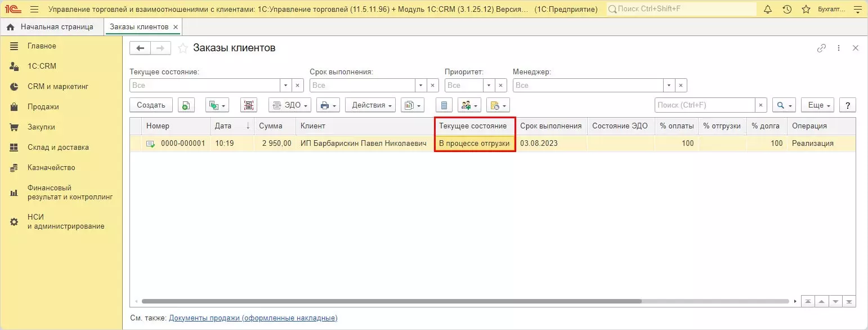Image resolution: width=868 pixels, height=330 pixels.
Task: Open help with question mark button
Action: 847,105
